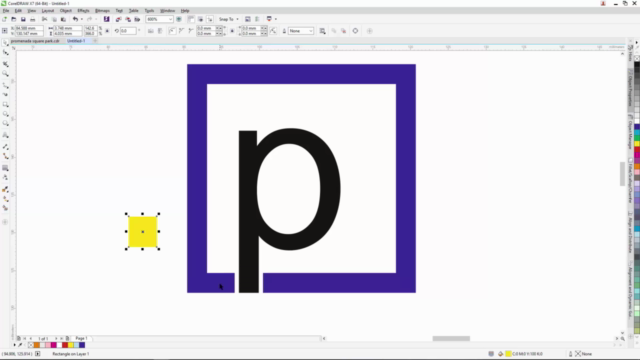Select the Artistic Media tool
640x360 pixels.
coord(5,94)
